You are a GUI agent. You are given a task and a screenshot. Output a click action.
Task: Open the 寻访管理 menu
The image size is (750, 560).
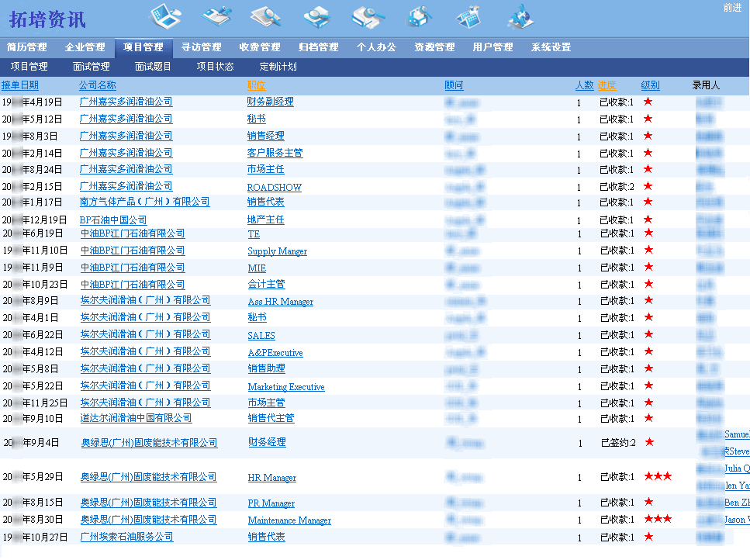(x=202, y=47)
